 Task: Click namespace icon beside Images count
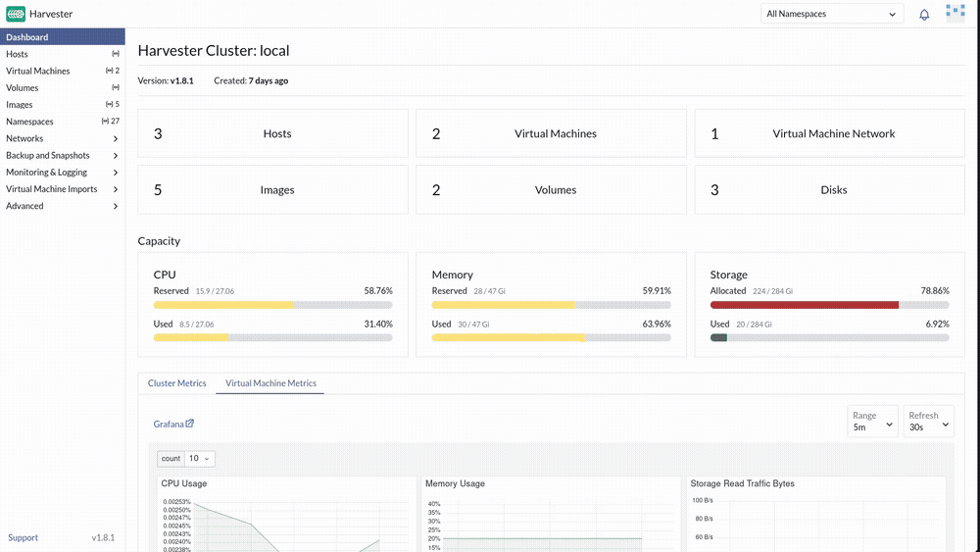(110, 104)
